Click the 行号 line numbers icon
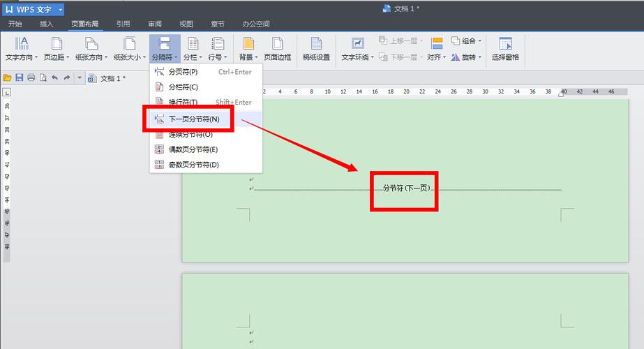This screenshot has height=349, width=644. pos(217,43)
